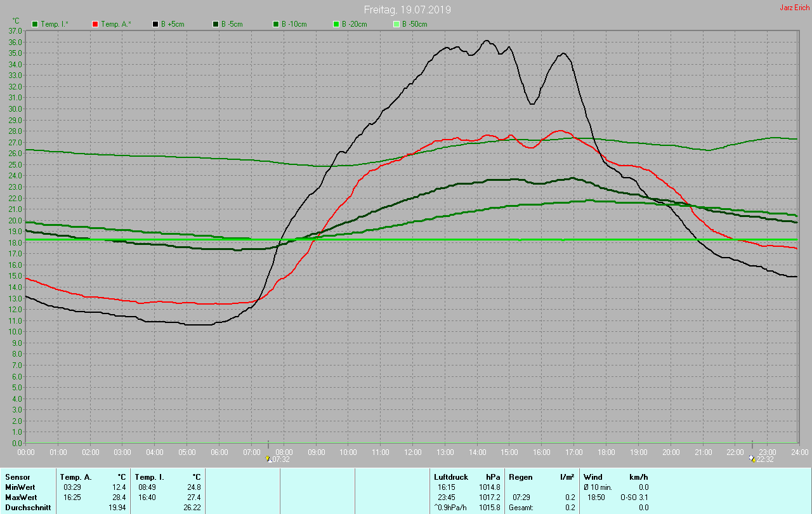Click the 'Ø 10 min.' wind label
The width and height of the screenshot is (812, 514).
point(598,487)
